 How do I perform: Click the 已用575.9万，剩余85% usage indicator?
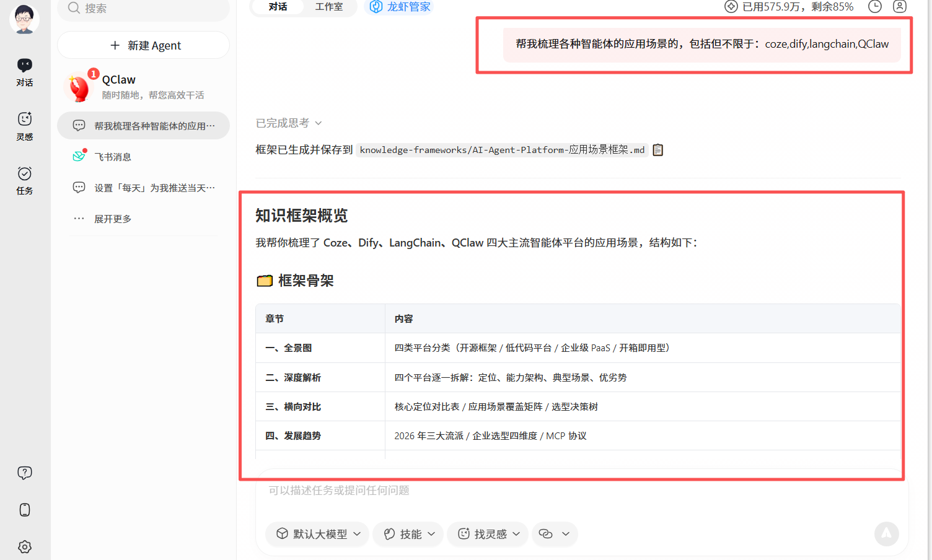789,7
